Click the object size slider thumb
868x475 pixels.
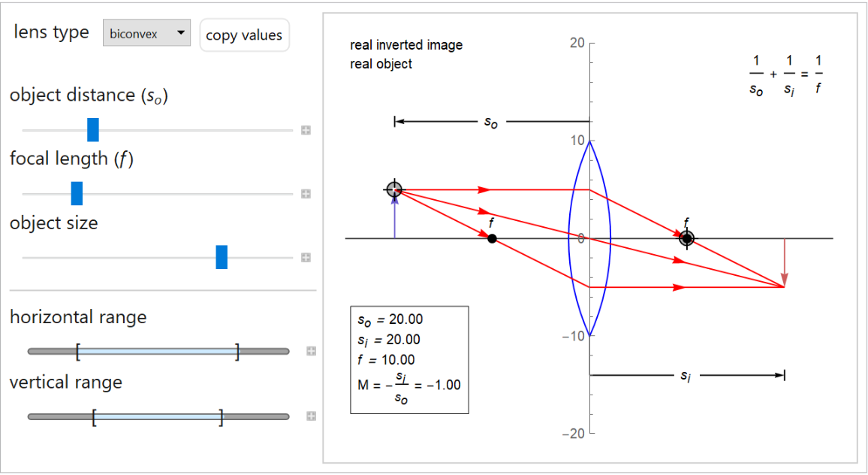click(222, 257)
